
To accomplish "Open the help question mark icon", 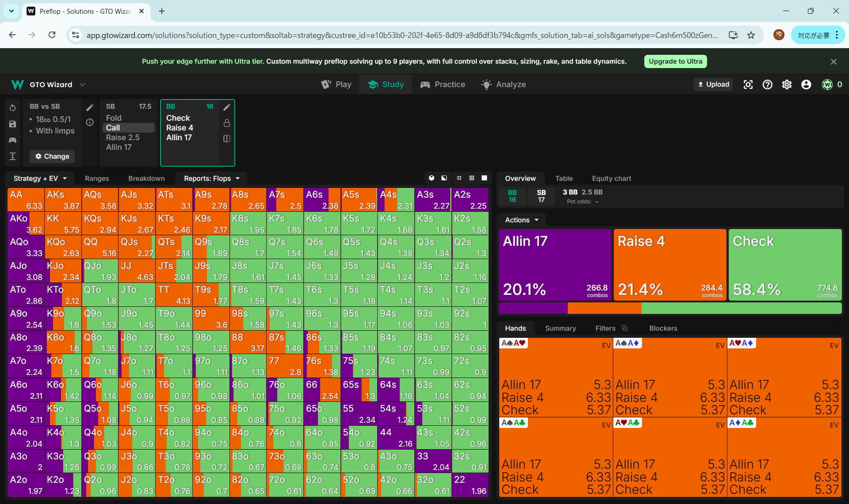I will tap(767, 84).
